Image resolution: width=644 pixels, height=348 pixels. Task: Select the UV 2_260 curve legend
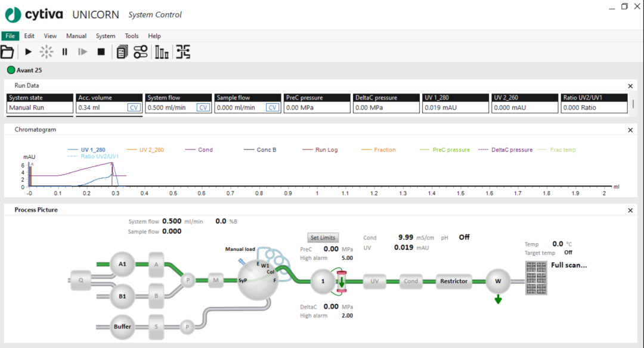tap(145, 150)
